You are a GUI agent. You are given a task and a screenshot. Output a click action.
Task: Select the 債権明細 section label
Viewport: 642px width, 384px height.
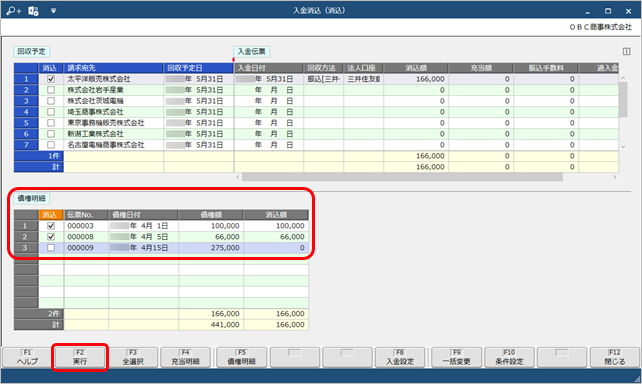pyautogui.click(x=32, y=199)
